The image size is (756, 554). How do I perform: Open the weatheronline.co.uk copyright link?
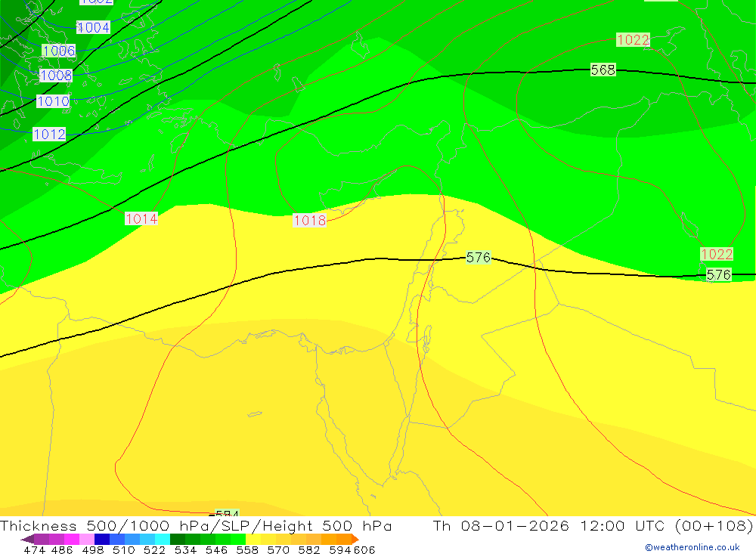[692, 547]
